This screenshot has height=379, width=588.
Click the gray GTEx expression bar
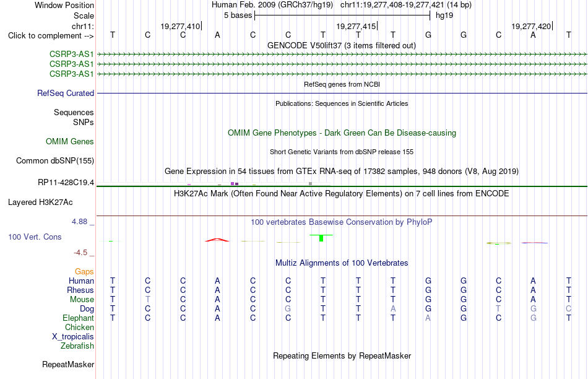click(311, 183)
